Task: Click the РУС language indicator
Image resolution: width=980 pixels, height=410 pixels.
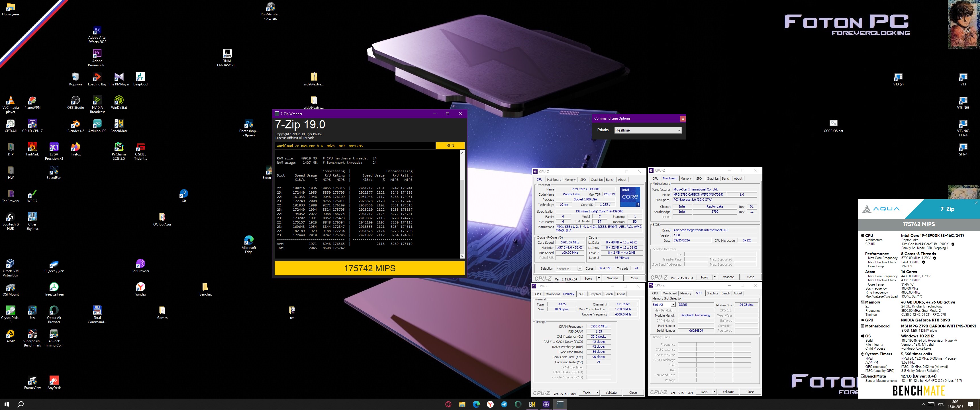Action: [x=940, y=404]
